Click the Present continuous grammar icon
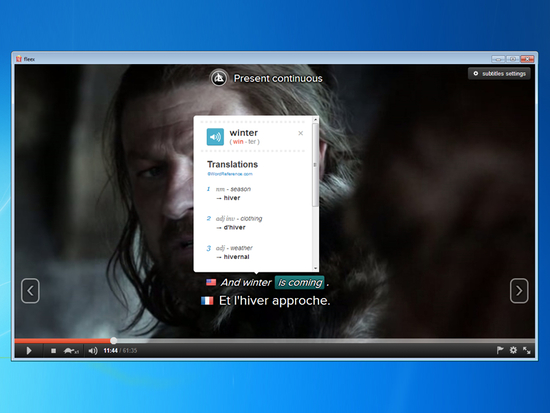This screenshot has width=550, height=413. click(x=219, y=78)
